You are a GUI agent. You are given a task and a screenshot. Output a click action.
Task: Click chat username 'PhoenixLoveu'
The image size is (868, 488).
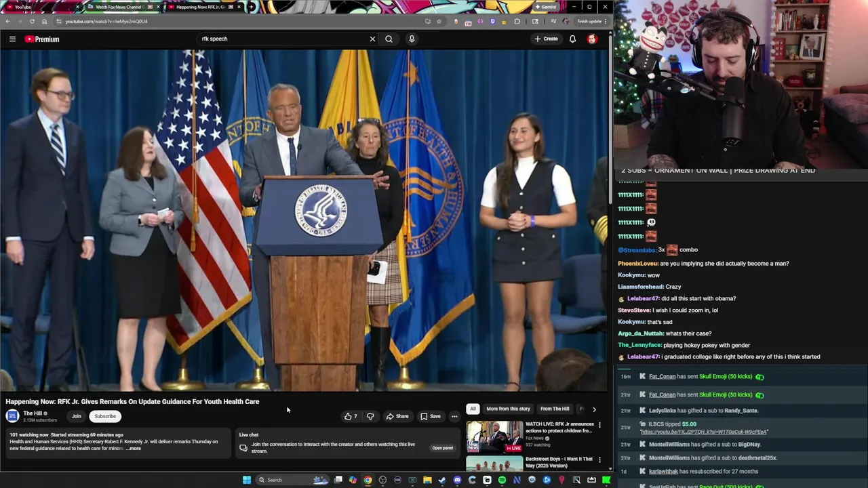coord(637,263)
